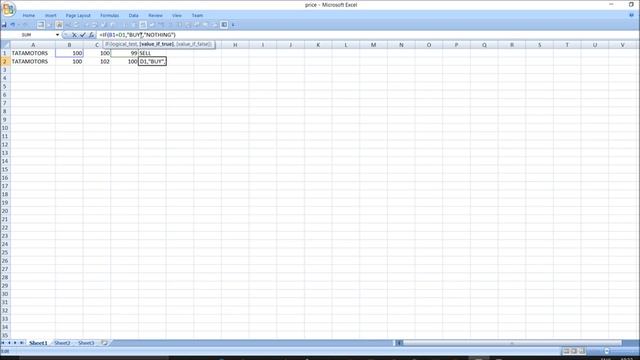Open the Name Box dropdown arrow
This screenshot has height=360, width=640.
click(57, 35)
